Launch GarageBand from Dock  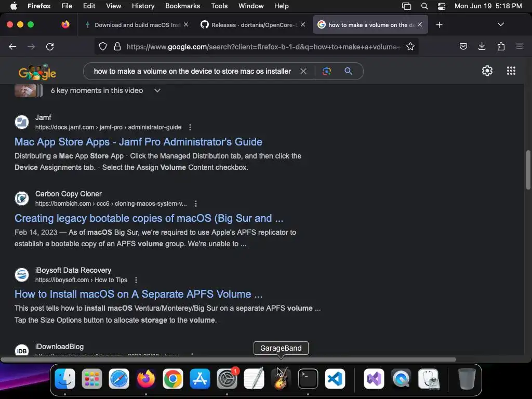[281, 379]
